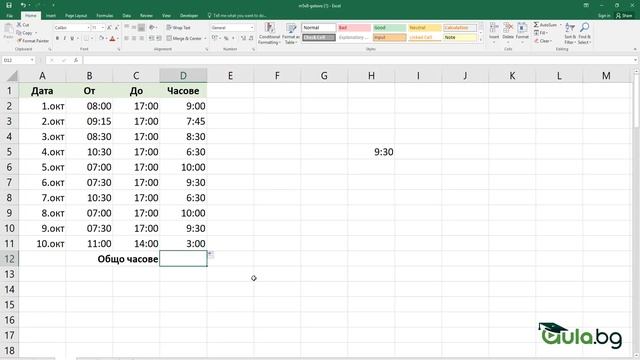Image resolution: width=640 pixels, height=360 pixels.
Task: Open the Font size dropdown
Action: click(103, 28)
